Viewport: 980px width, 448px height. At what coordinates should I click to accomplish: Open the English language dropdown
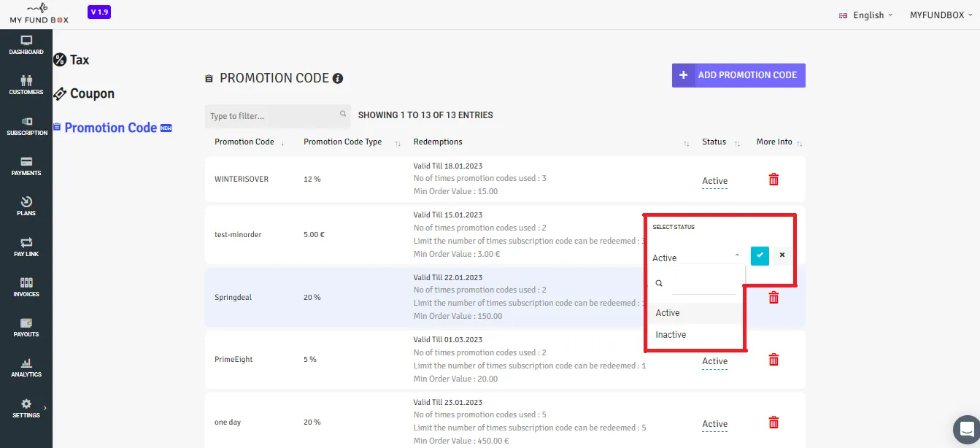click(x=865, y=15)
